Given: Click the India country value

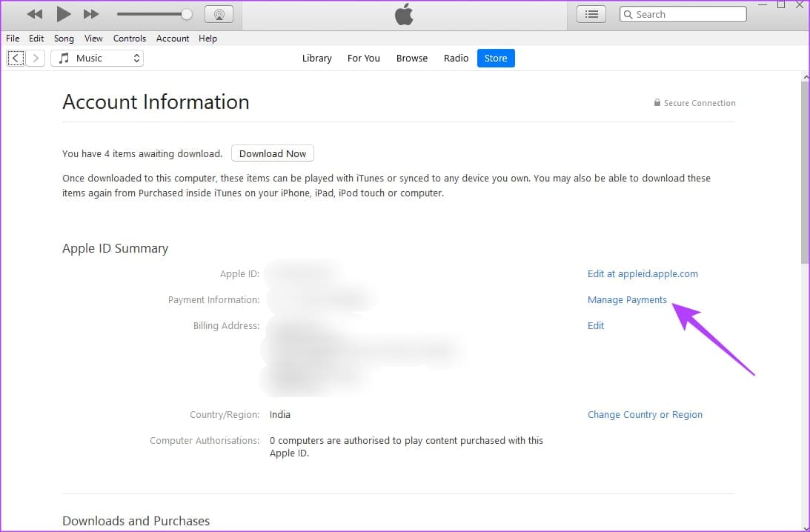Looking at the screenshot, I should pos(280,414).
